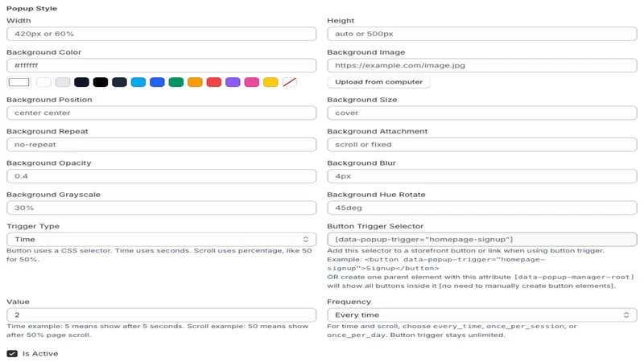Click Upload from computer button
This screenshot has height=362, width=644.
[378, 82]
